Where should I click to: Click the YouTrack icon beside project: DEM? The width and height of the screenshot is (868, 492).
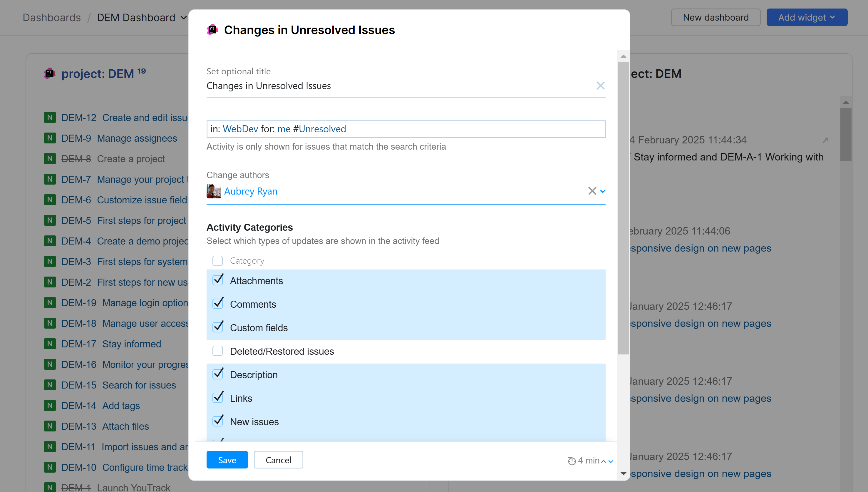pyautogui.click(x=50, y=73)
